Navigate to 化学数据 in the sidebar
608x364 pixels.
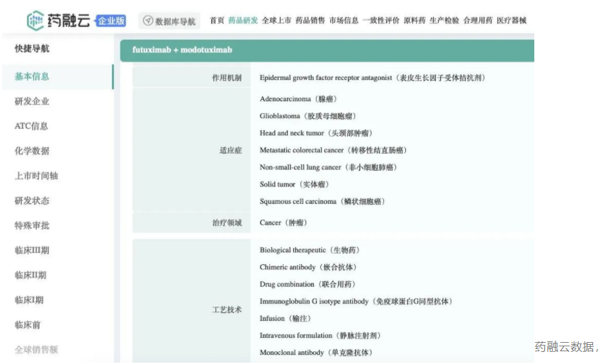coord(33,151)
